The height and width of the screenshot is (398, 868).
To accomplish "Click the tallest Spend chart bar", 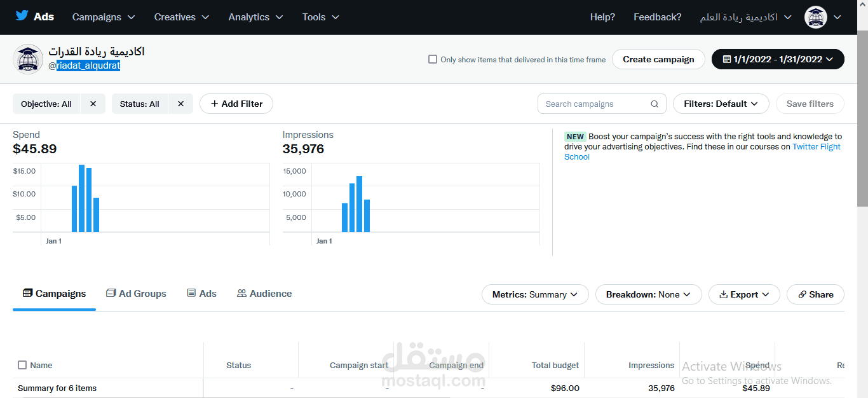I will 82,198.
